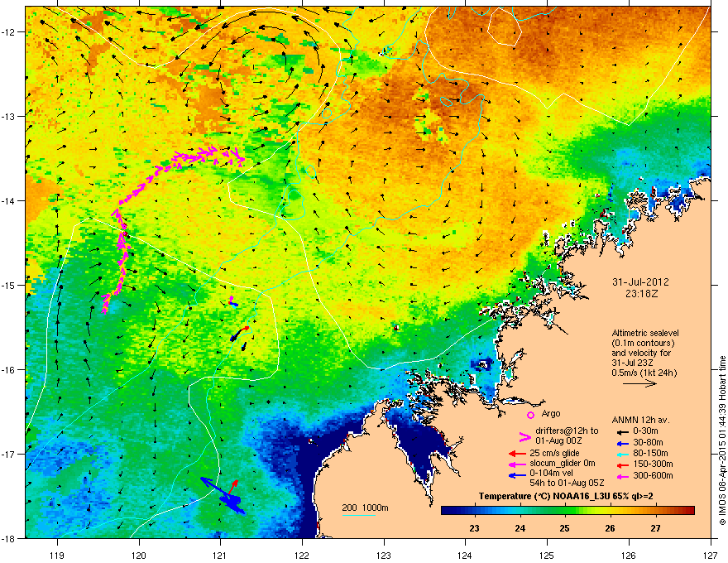Click the color bar tick label '25'

(564, 528)
